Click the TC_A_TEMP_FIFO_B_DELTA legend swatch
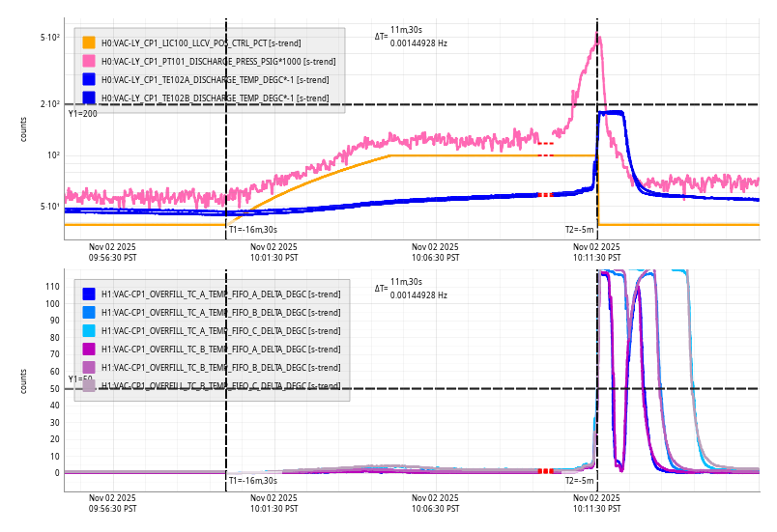 89,312
